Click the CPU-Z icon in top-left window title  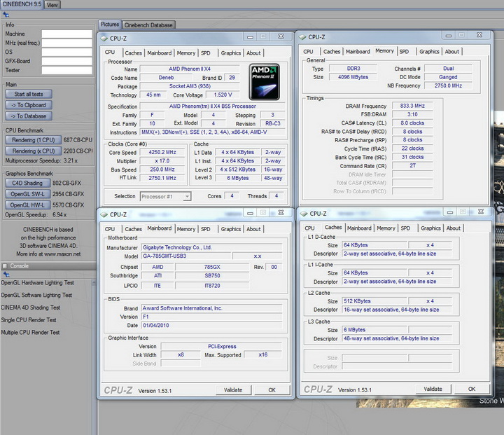click(x=104, y=38)
